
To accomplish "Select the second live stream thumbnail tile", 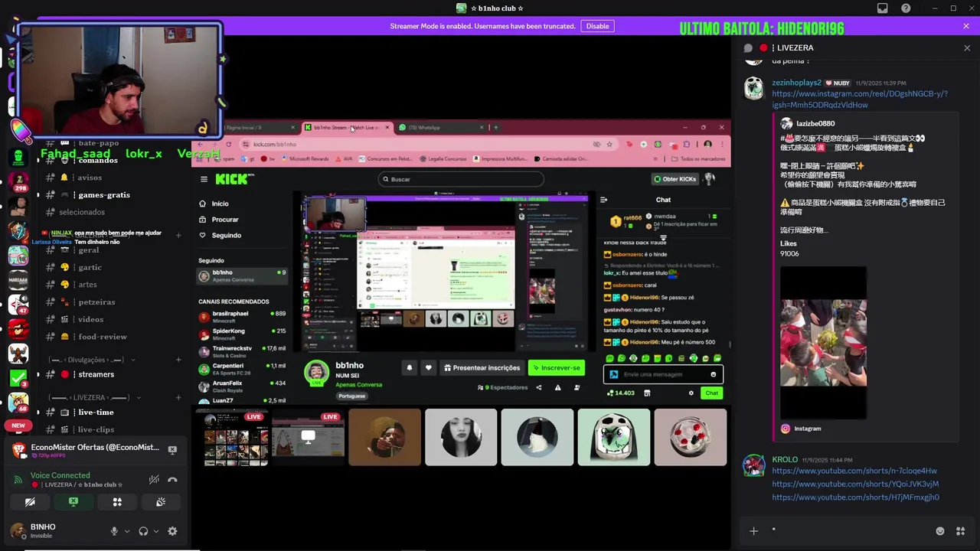I will click(308, 437).
